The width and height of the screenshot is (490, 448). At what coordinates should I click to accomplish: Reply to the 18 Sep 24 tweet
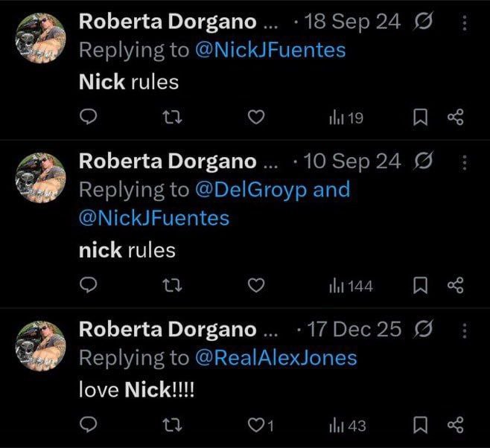click(x=89, y=117)
